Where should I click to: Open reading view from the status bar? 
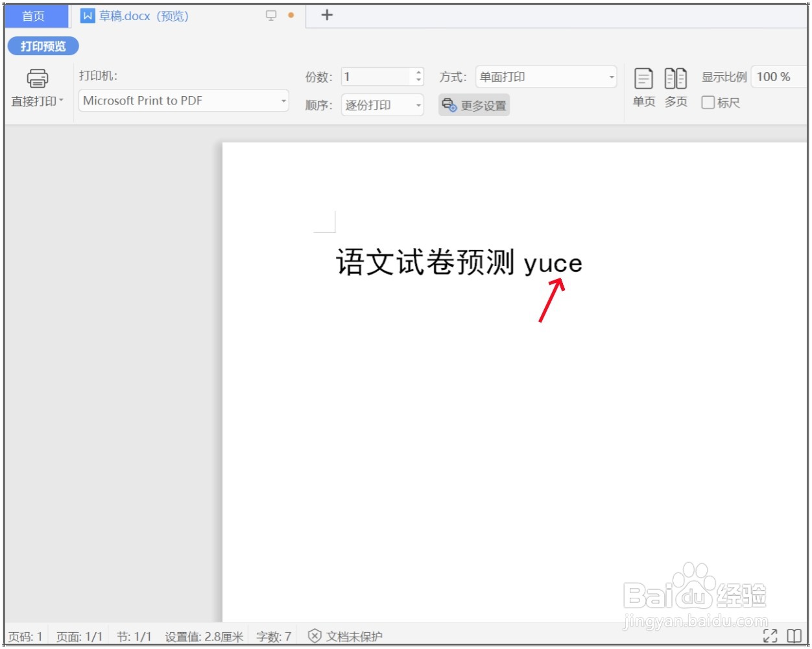click(793, 637)
